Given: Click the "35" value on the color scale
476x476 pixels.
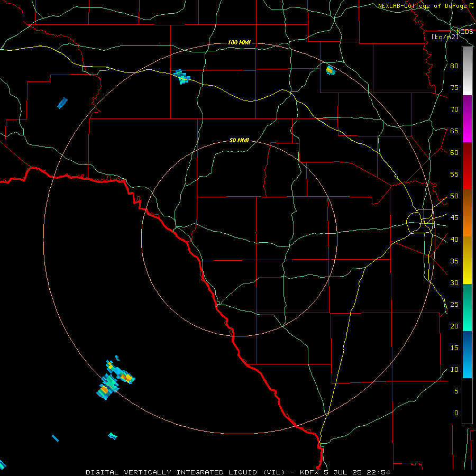Looking at the screenshot, I should click(x=454, y=261).
